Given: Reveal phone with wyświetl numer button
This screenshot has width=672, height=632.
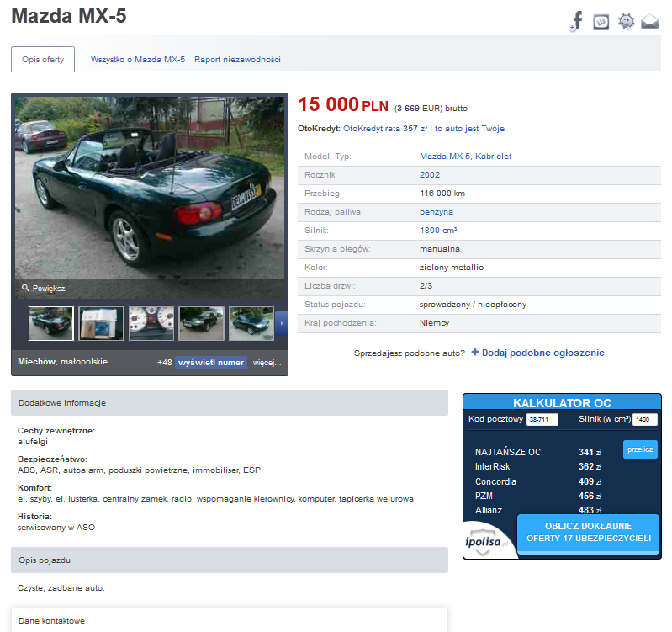Looking at the screenshot, I should coord(211,363).
